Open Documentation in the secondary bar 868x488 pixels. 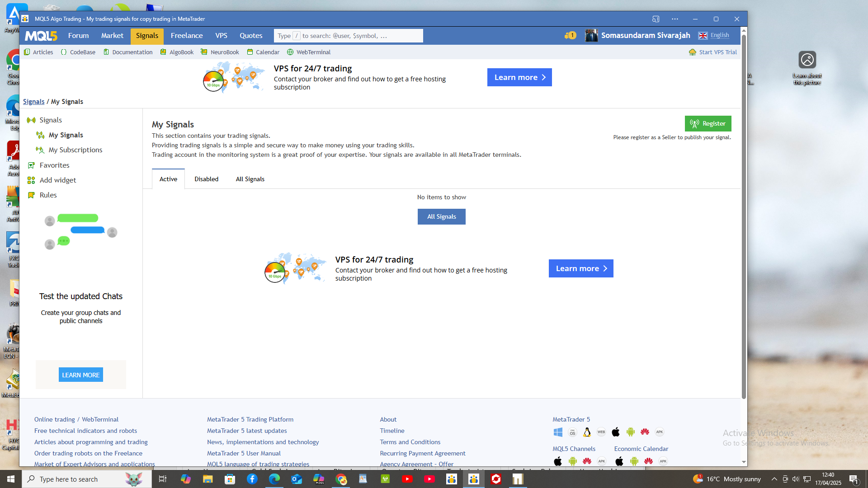128,52
